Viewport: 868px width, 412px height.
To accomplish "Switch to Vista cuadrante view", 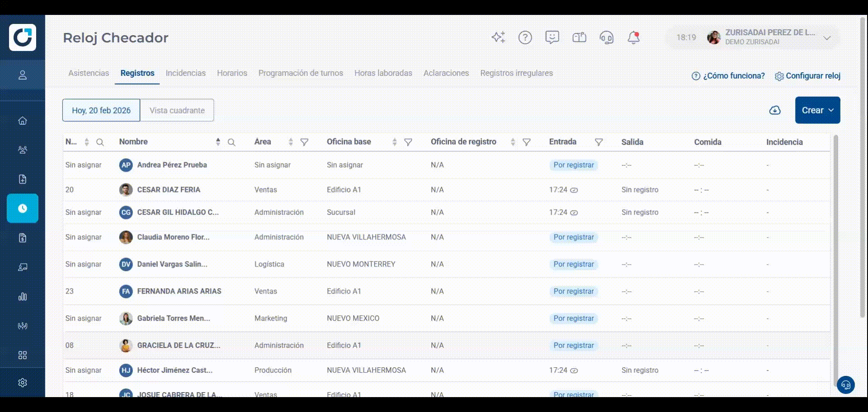I will 177,110.
